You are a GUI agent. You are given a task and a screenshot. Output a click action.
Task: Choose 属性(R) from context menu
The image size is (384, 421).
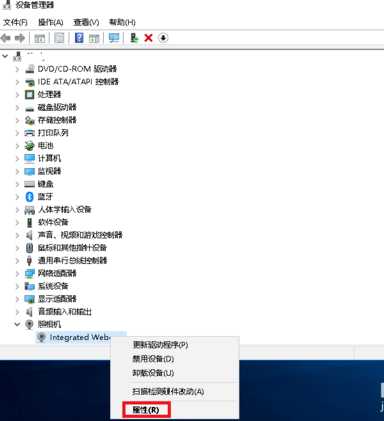(x=146, y=410)
